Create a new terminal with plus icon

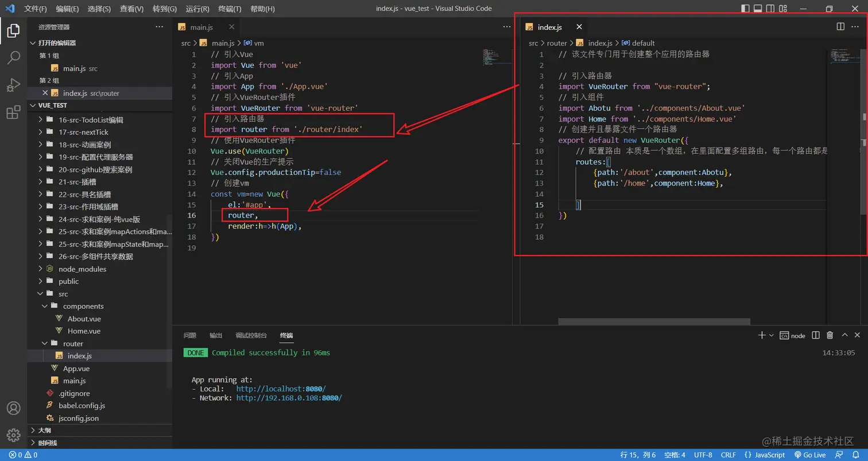point(762,335)
